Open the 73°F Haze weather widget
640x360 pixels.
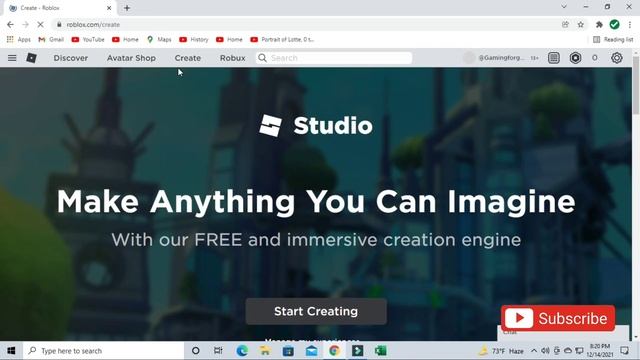click(x=501, y=351)
